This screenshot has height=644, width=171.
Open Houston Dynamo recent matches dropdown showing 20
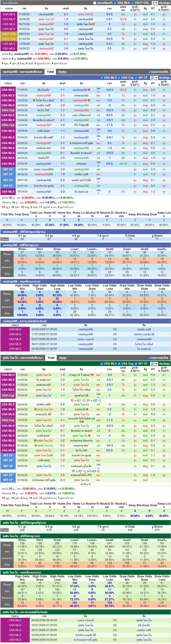coord(154,363)
